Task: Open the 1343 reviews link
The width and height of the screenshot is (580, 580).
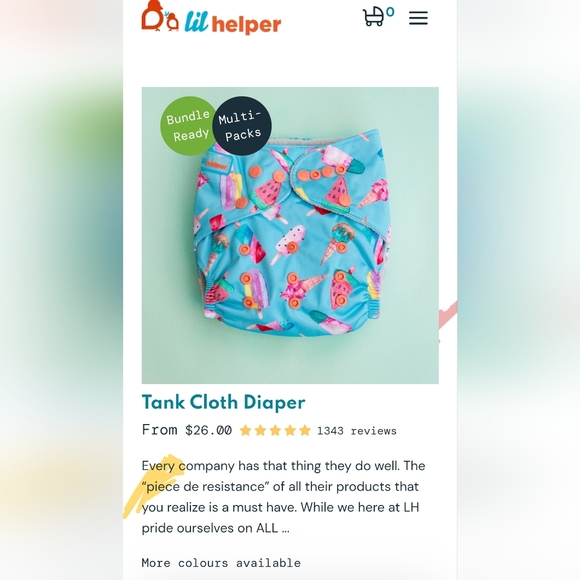Action: (357, 431)
